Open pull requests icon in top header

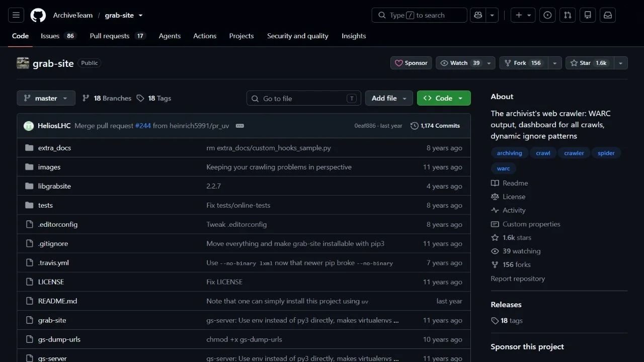point(568,15)
